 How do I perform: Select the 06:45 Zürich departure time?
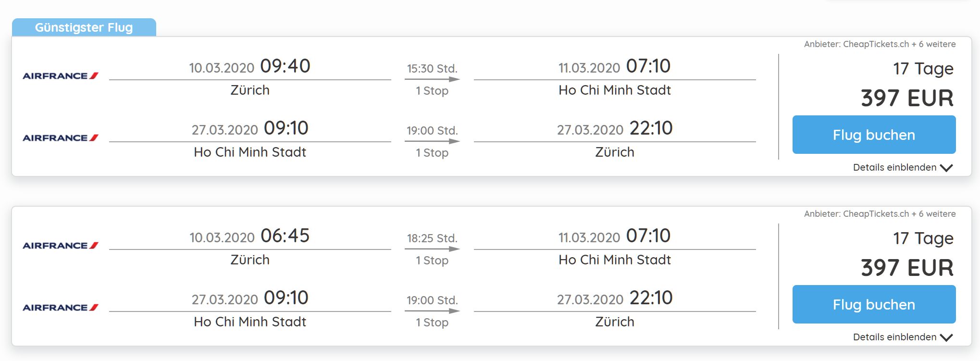pyautogui.click(x=285, y=236)
